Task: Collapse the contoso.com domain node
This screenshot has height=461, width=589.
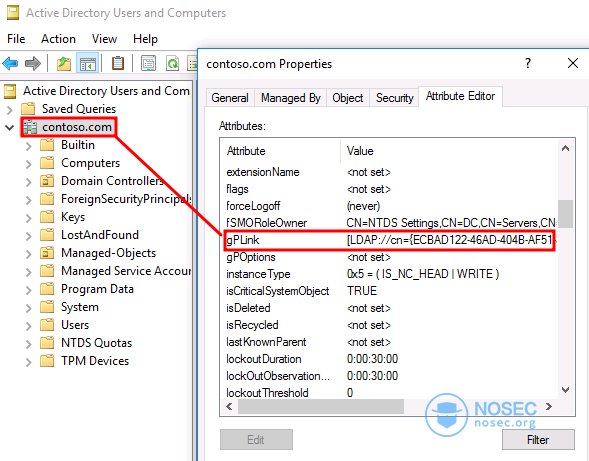Action: (x=9, y=127)
